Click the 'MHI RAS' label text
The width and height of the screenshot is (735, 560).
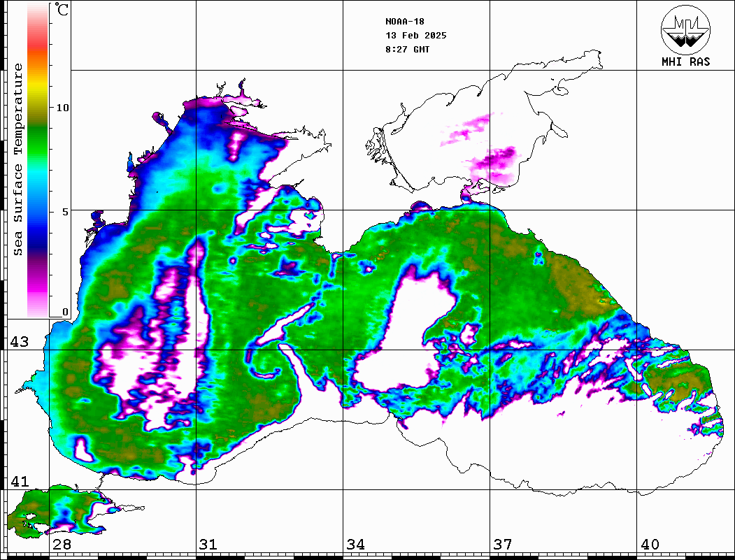point(685,62)
